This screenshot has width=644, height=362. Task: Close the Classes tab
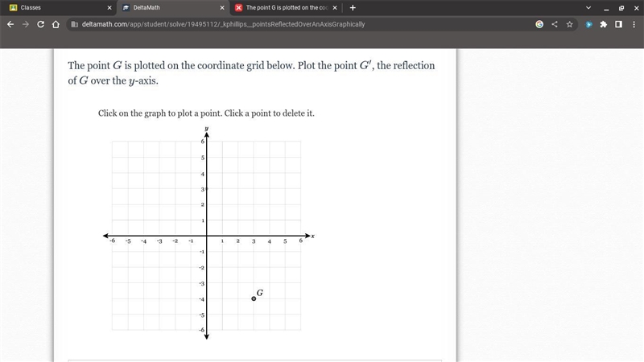109,7
